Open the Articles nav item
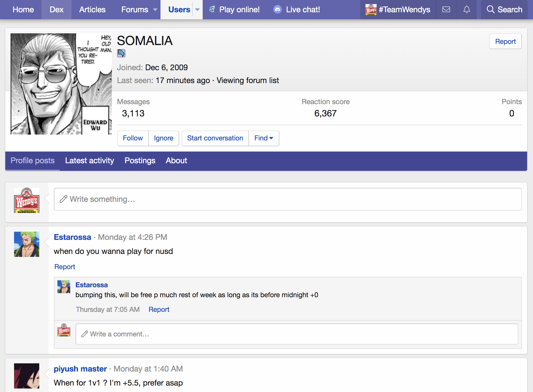 (92, 10)
